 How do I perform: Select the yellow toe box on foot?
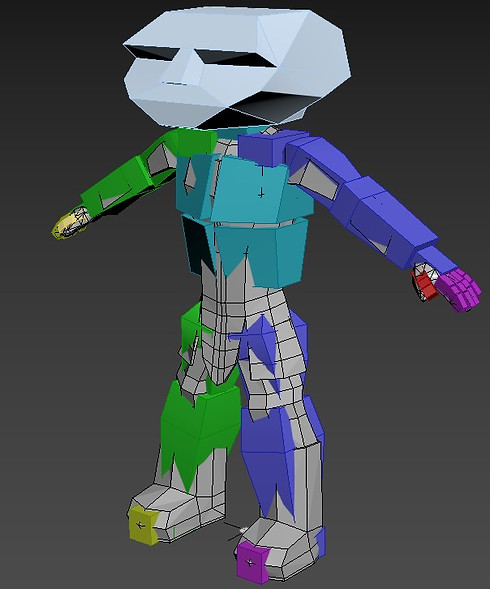(x=143, y=525)
